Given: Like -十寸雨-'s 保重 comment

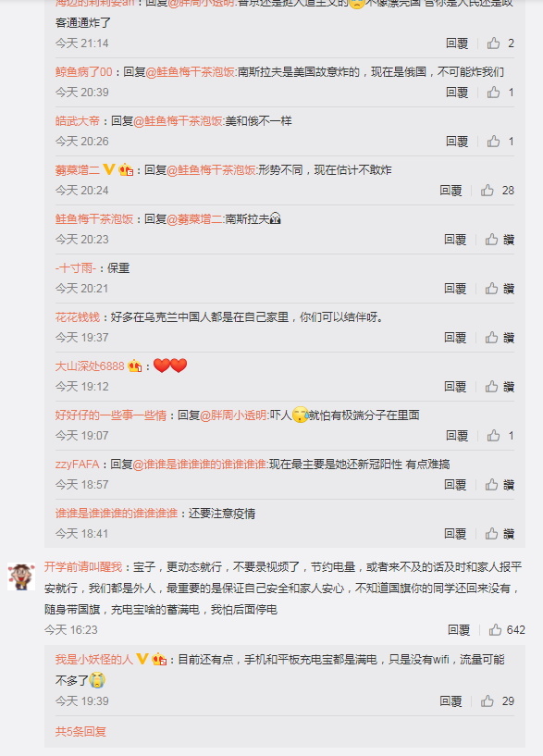Looking at the screenshot, I should pyautogui.click(x=491, y=289).
